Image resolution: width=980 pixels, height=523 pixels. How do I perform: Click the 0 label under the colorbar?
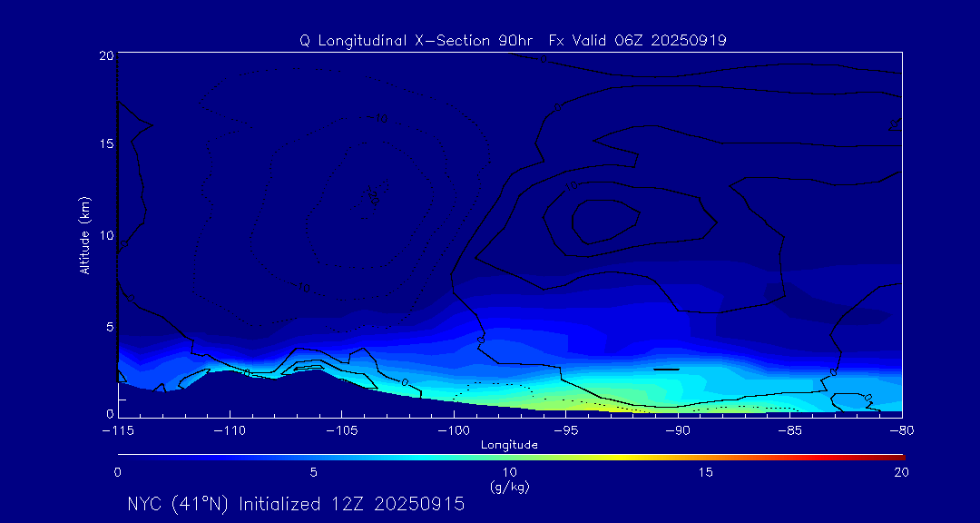[118, 473]
